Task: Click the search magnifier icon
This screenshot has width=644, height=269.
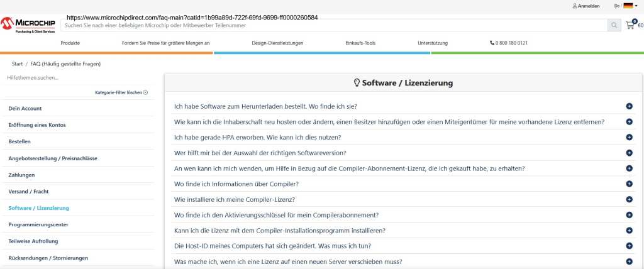Action: click(x=613, y=25)
